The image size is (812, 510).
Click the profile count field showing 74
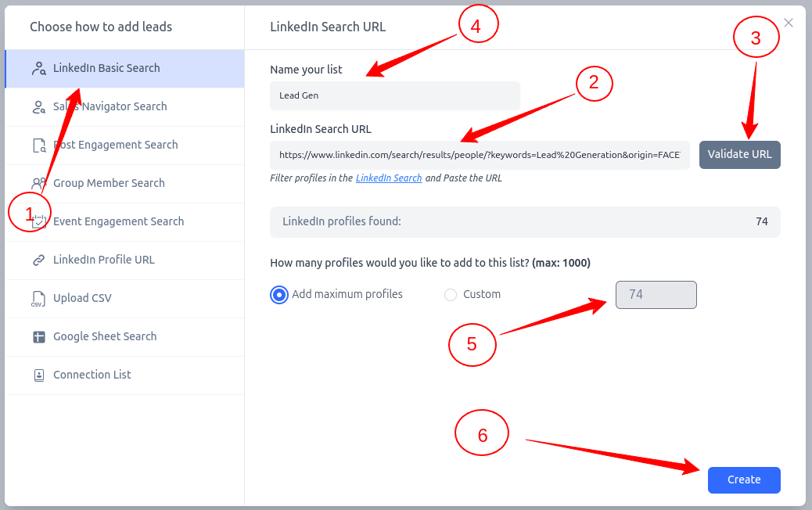pos(656,295)
